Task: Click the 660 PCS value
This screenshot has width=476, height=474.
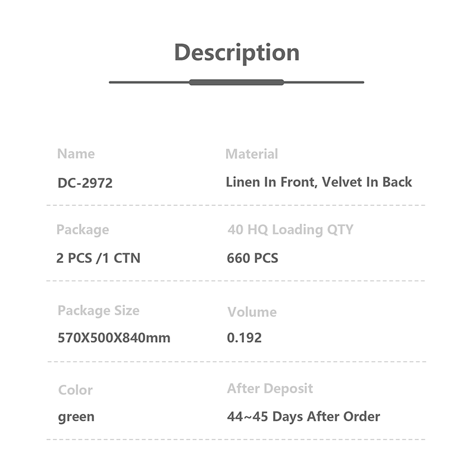Action: 252,258
